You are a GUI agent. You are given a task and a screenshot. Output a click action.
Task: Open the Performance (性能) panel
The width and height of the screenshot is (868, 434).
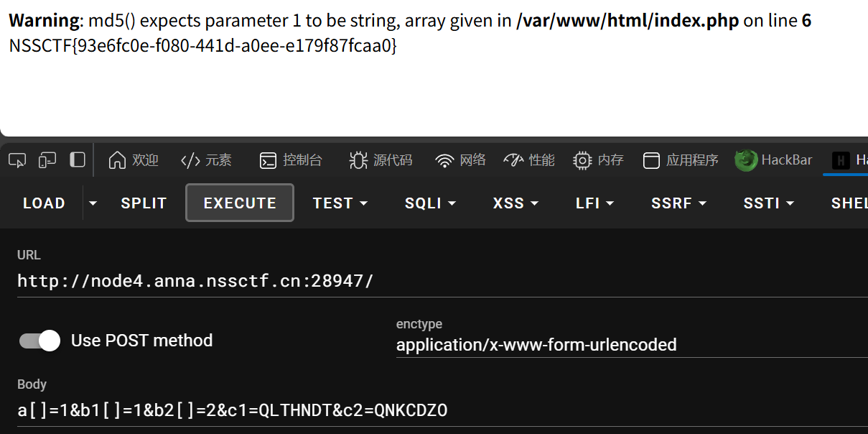tap(529, 160)
